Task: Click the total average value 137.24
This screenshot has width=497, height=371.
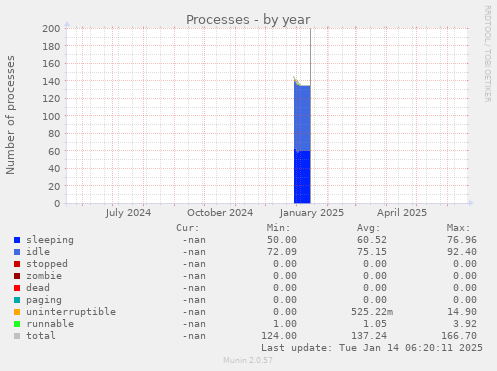Action: click(x=369, y=336)
